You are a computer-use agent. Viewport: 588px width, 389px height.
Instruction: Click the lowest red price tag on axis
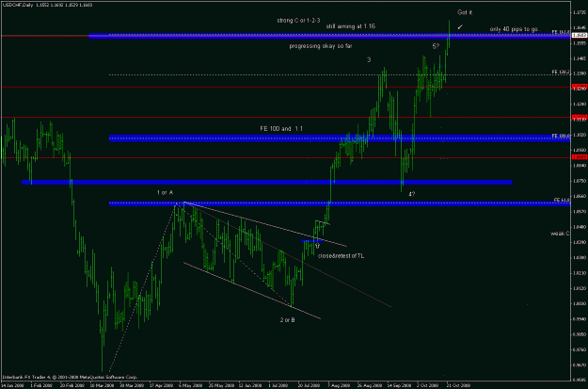tap(578, 157)
